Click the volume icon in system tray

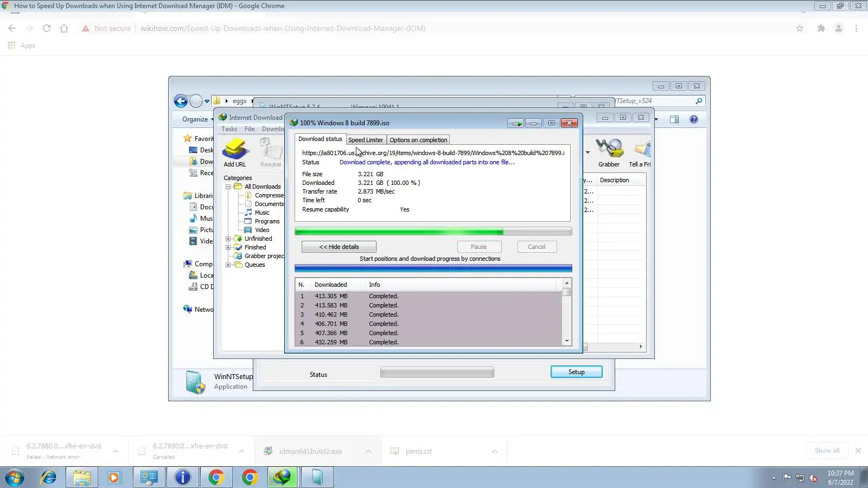point(813,478)
